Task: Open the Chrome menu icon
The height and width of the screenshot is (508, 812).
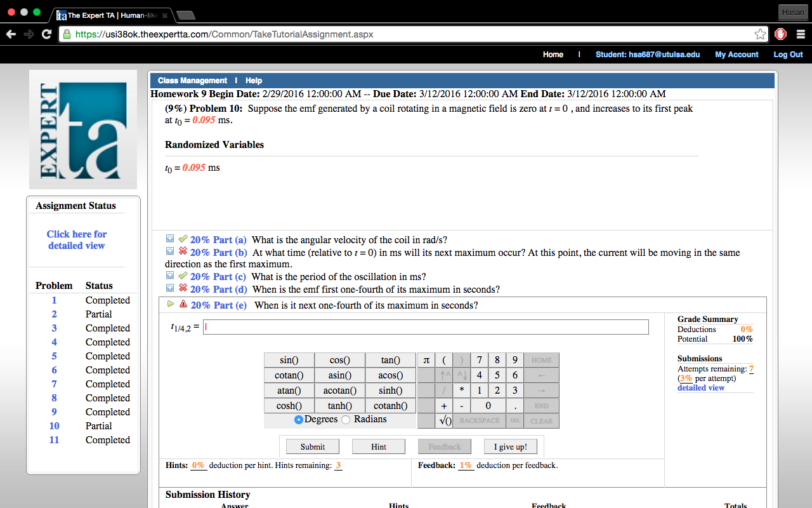Action: (801, 34)
